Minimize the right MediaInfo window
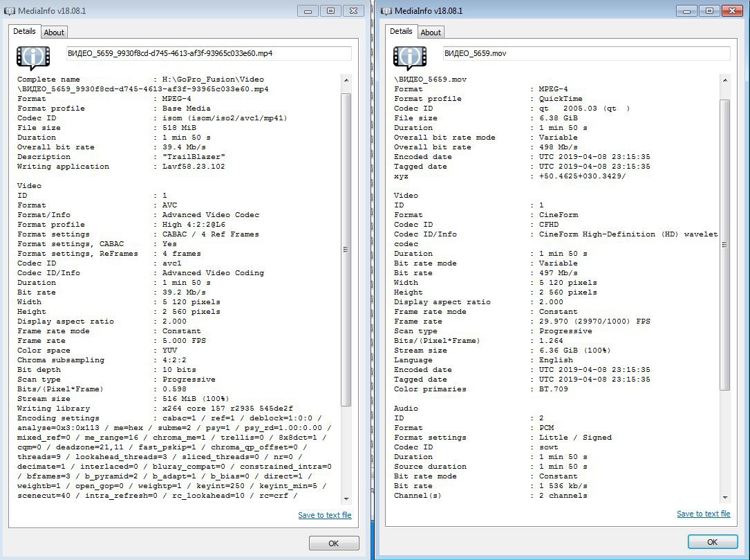 click(x=687, y=10)
